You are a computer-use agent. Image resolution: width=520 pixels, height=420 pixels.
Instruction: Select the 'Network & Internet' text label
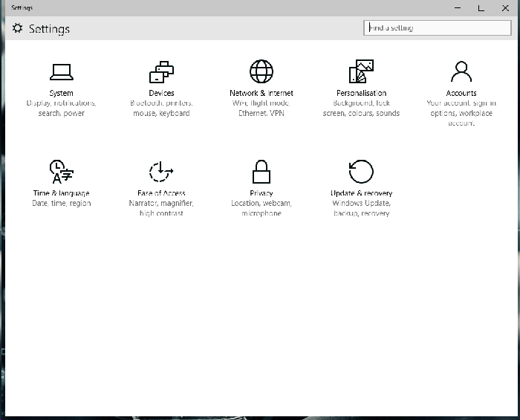pyautogui.click(x=261, y=93)
